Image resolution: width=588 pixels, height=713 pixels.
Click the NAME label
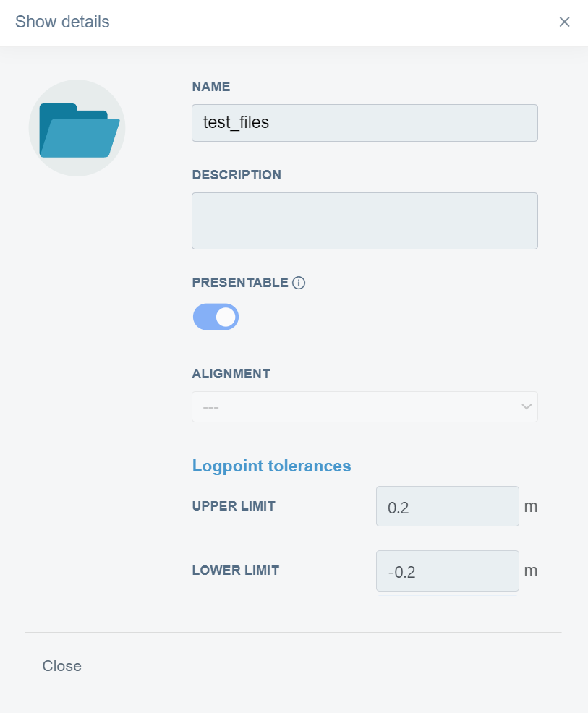(211, 87)
